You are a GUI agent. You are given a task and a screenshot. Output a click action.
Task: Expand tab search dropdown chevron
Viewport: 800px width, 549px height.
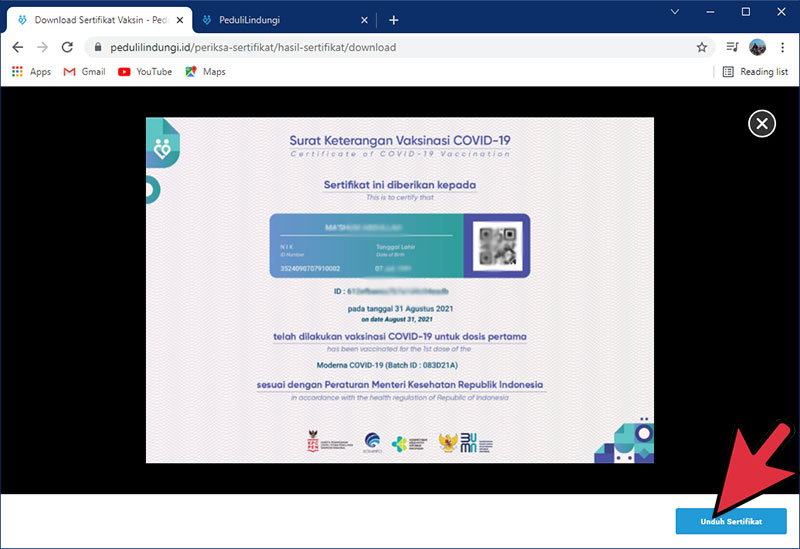pos(674,12)
